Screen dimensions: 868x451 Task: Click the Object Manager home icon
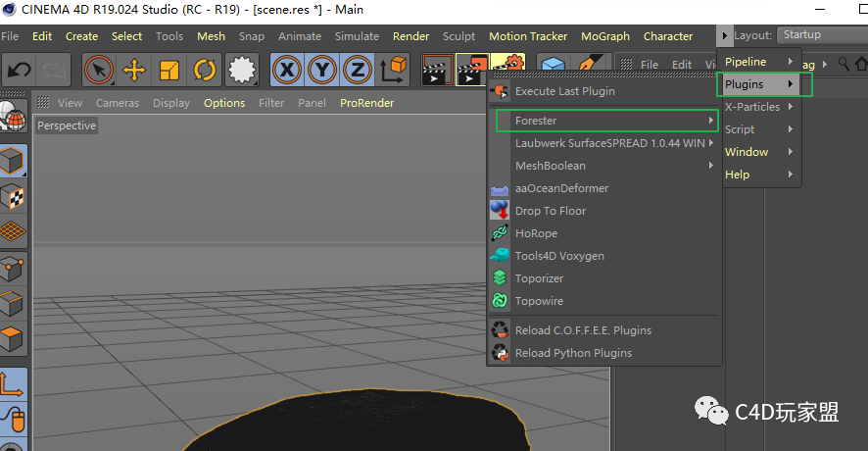click(x=861, y=64)
